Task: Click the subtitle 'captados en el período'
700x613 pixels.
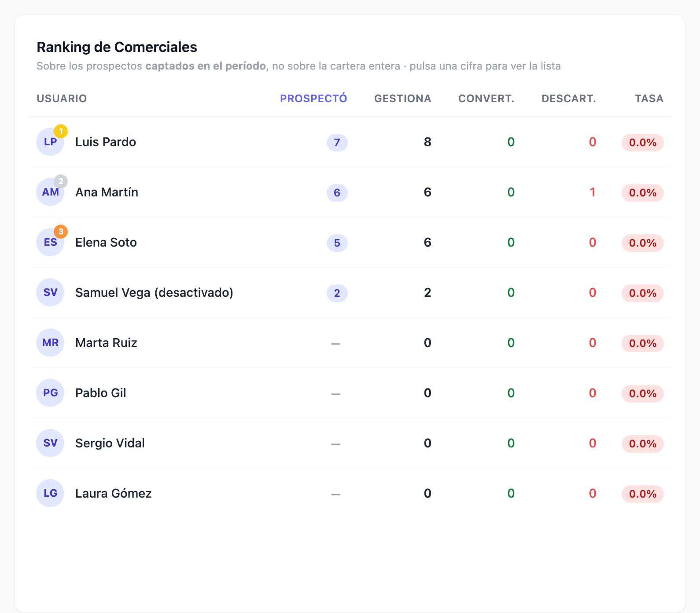Action: 206,66
